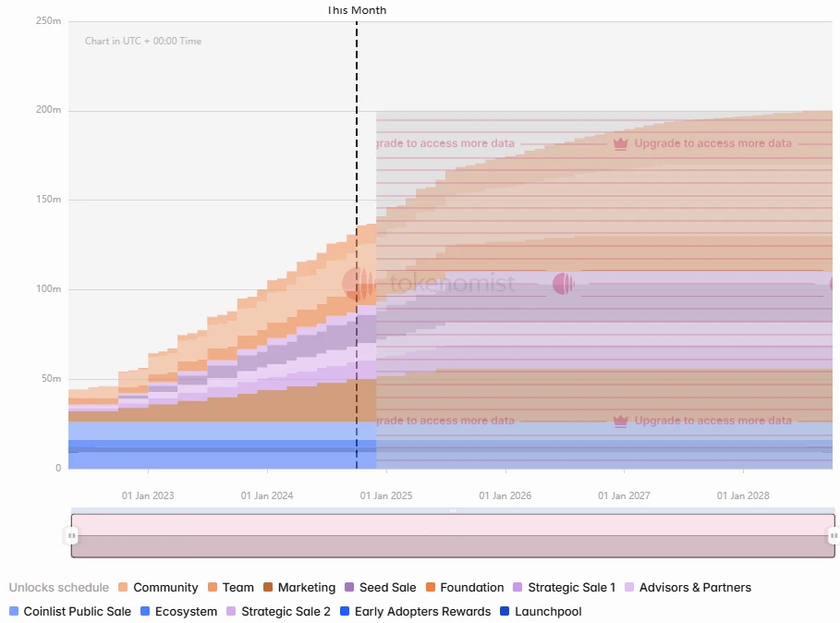This screenshot has height=623, width=840.
Task: Click the Tokenomist logo watermark icon
Action: [358, 283]
